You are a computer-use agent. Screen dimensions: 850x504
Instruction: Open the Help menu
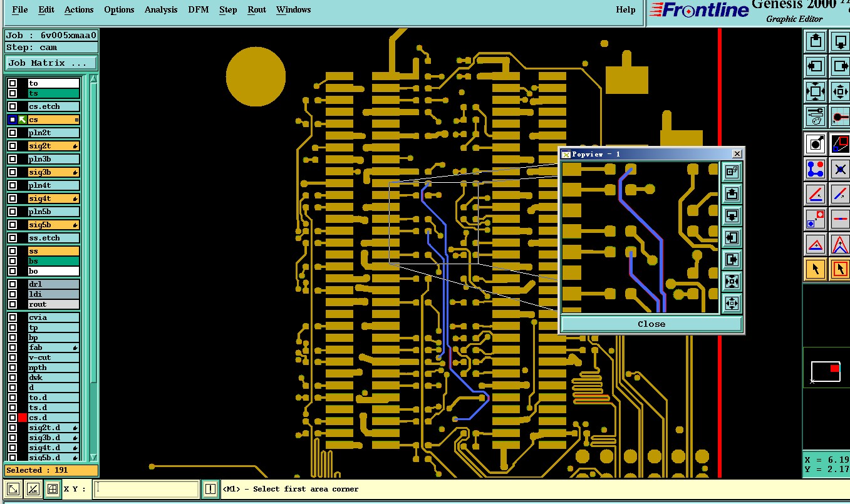625,9
